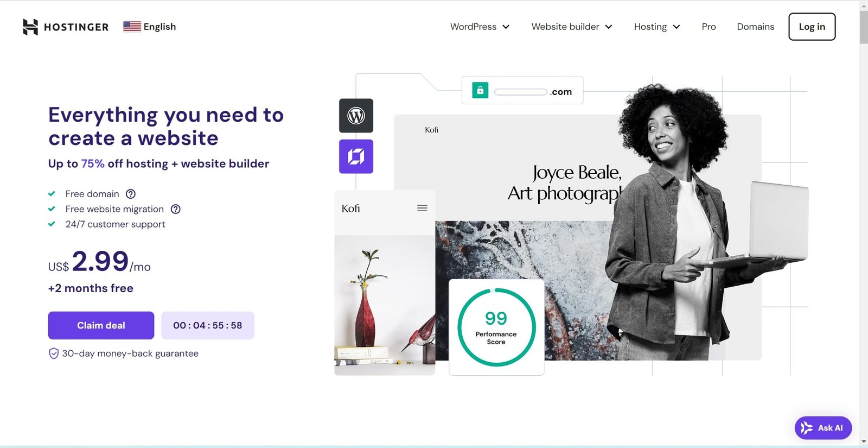Click the page vertical scrollbar thumb
Viewport: 868px width, 448px height.
[x=863, y=27]
